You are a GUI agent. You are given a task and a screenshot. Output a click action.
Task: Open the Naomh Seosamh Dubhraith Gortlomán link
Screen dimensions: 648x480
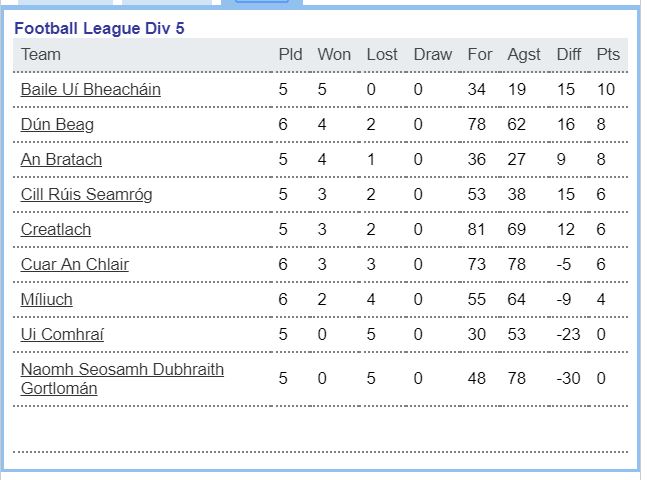[122, 379]
